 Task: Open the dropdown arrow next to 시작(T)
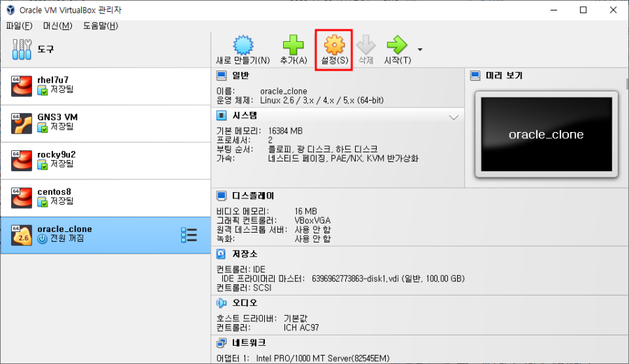coord(420,50)
